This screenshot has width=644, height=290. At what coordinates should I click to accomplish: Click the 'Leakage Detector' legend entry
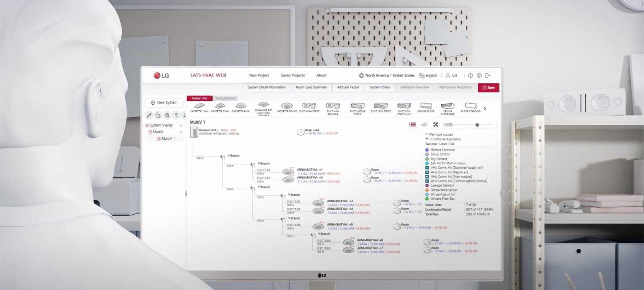[440, 186]
